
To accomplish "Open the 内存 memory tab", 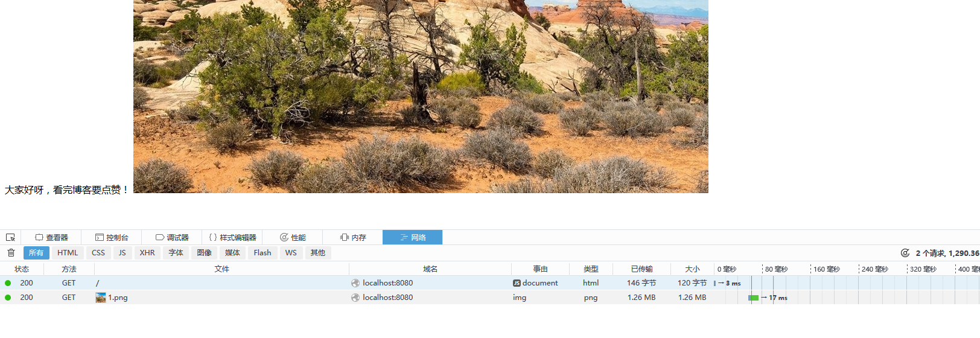I will [353, 237].
